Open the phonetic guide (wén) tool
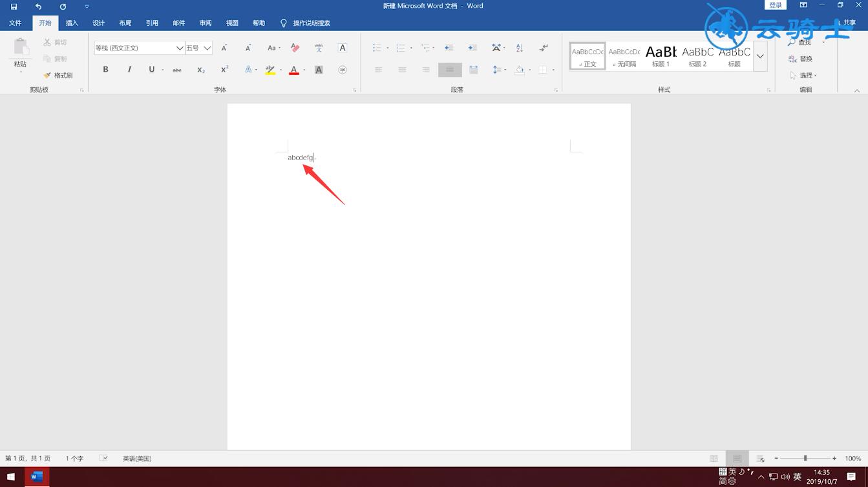This screenshot has height=487, width=868. [319, 48]
